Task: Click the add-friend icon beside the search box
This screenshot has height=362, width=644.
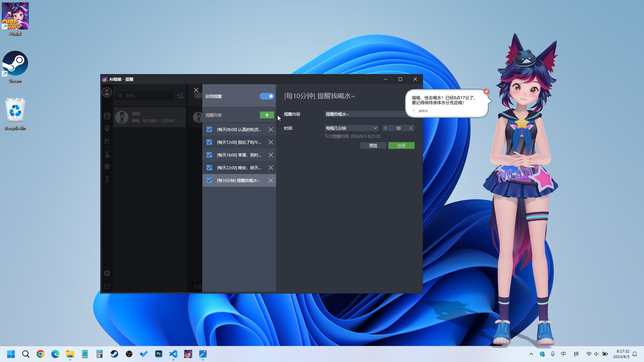Action: pyautogui.click(x=180, y=96)
